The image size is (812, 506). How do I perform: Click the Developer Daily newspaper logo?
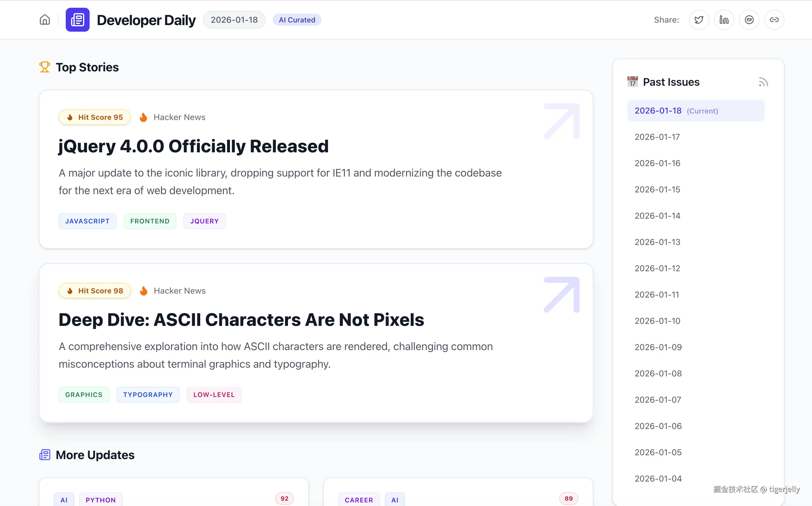tap(78, 20)
